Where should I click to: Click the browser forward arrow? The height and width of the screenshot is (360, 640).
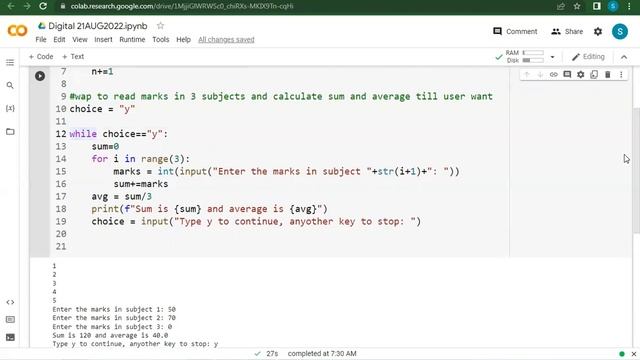pyautogui.click(x=27, y=6)
